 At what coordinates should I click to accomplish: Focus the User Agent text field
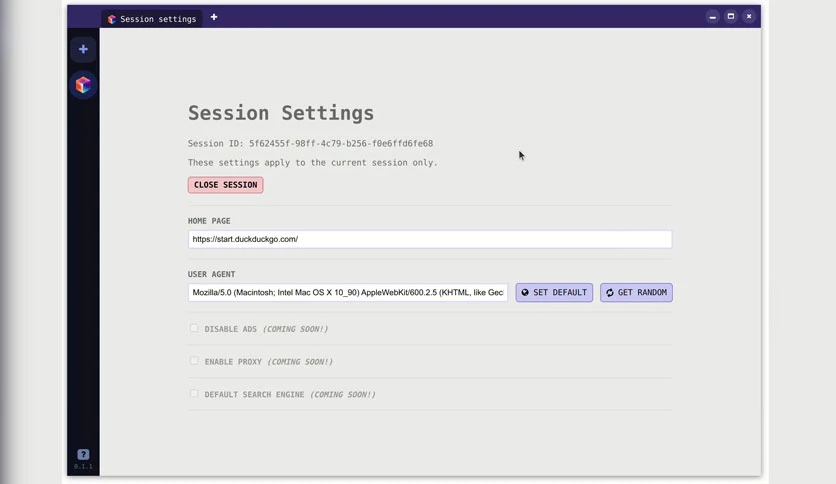(348, 293)
